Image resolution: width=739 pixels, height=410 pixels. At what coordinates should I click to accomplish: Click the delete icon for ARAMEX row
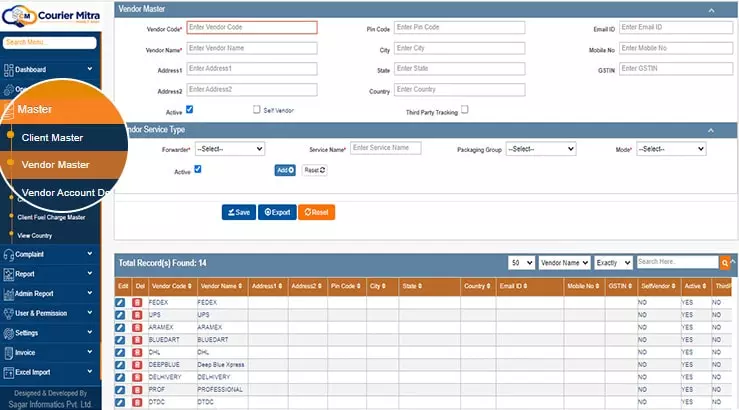tap(137, 327)
